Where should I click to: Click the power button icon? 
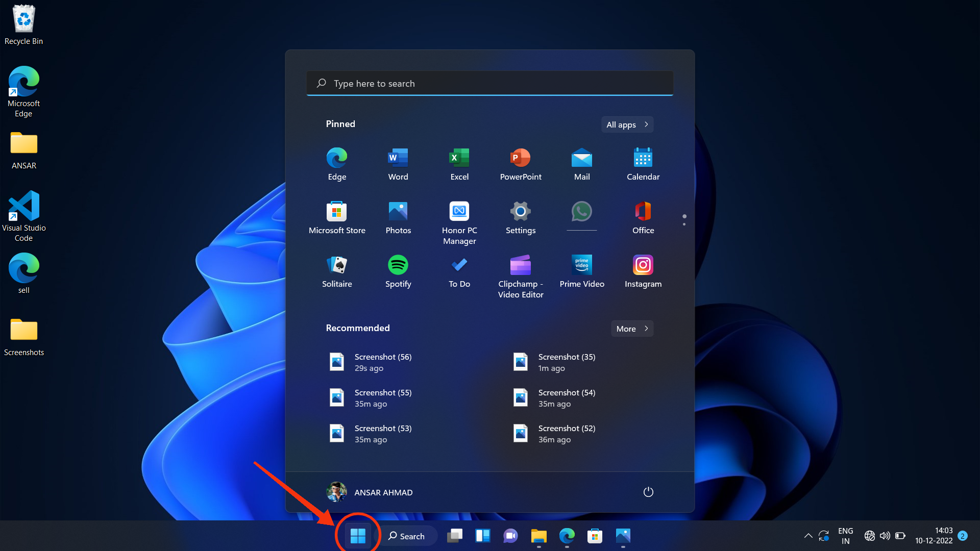pos(648,492)
